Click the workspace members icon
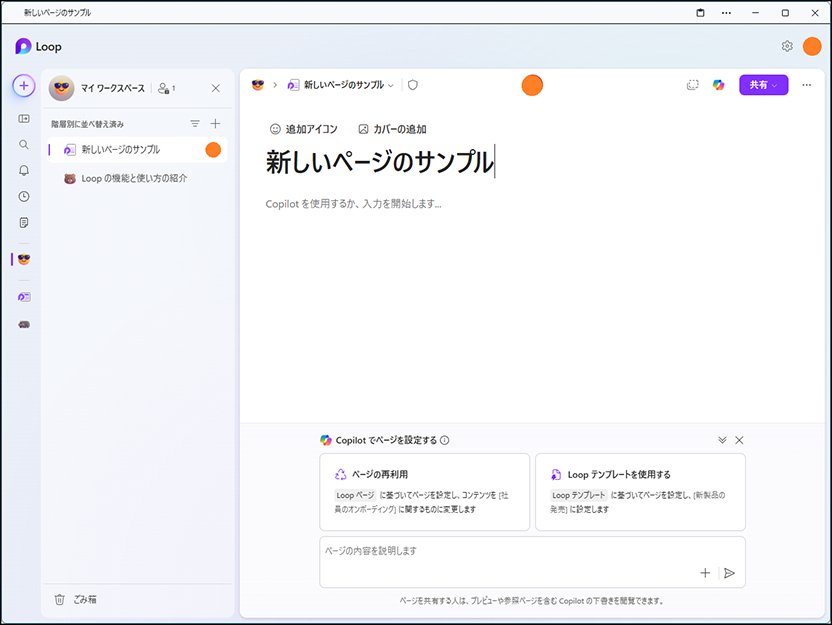 point(166,88)
